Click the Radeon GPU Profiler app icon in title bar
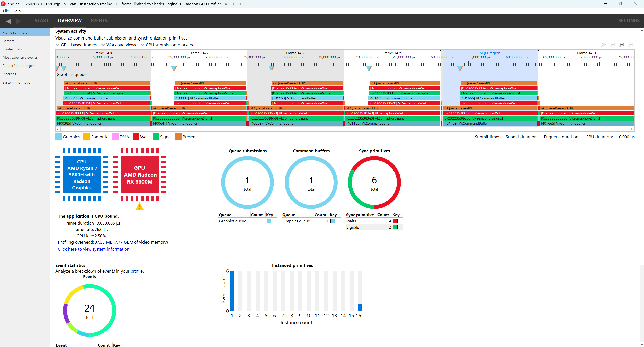 coord(3,4)
